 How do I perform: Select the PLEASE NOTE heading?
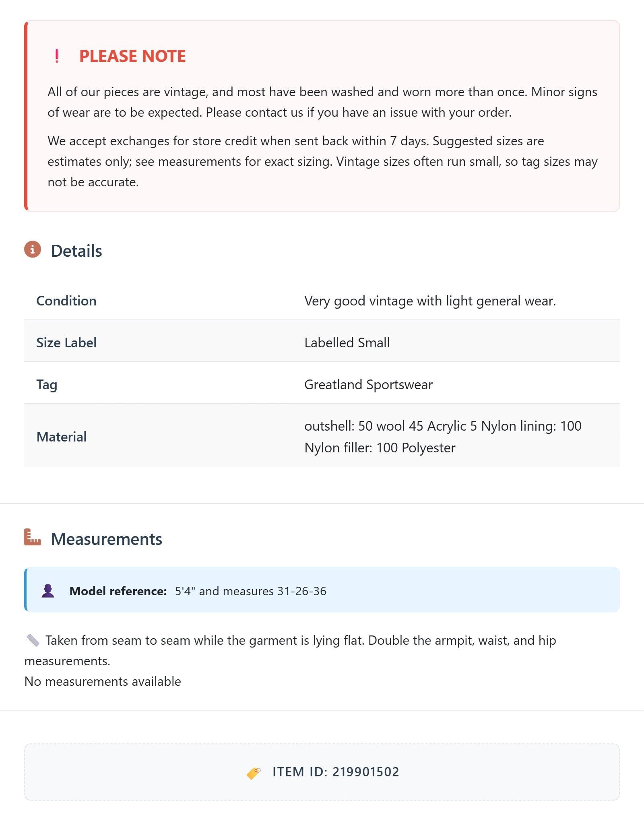pos(132,56)
